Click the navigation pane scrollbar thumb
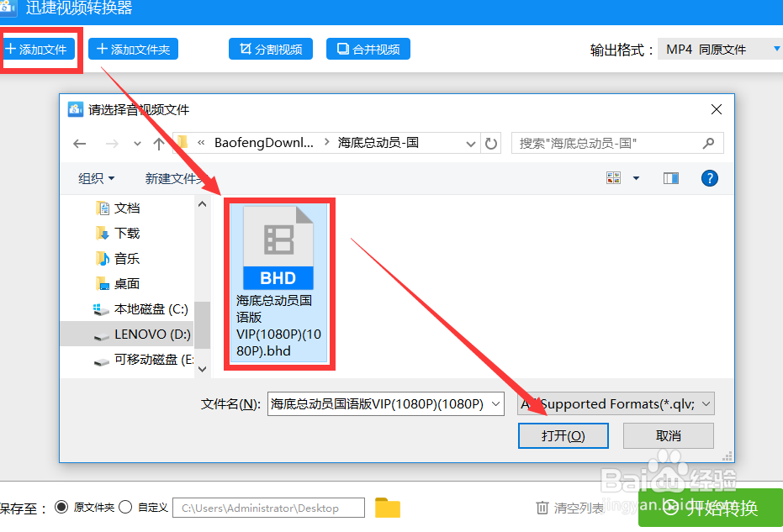 pos(202,325)
